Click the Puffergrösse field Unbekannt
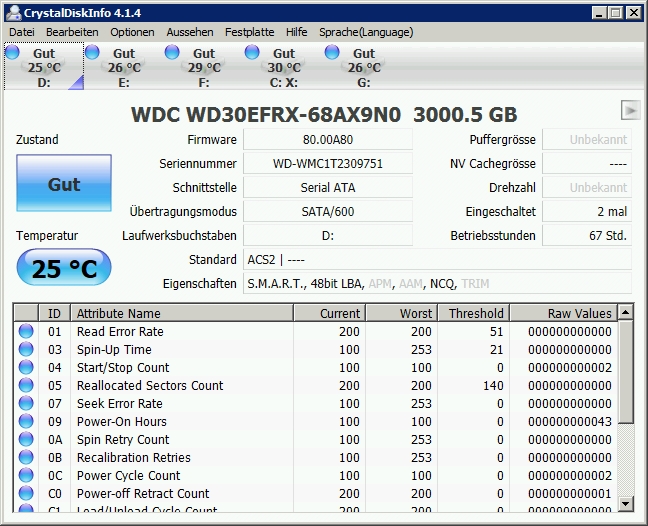The height and width of the screenshot is (526, 648). [587, 140]
